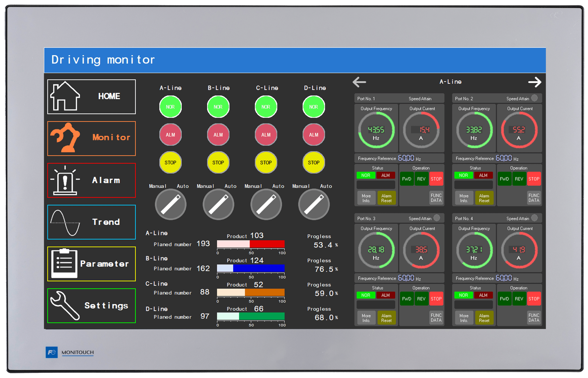Open Trend sine wave icon
The image size is (588, 378).
pos(65,222)
